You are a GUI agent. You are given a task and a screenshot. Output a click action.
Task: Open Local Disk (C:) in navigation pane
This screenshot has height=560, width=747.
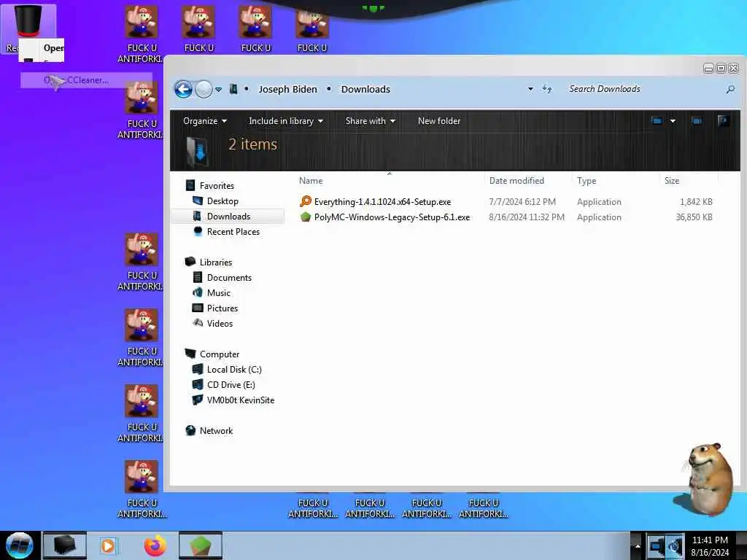click(x=234, y=370)
